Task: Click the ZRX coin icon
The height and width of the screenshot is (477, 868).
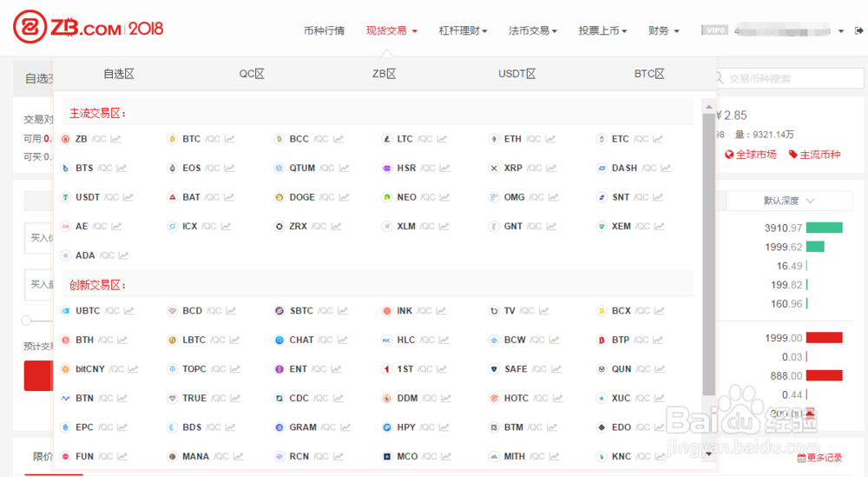Action: coord(279,226)
